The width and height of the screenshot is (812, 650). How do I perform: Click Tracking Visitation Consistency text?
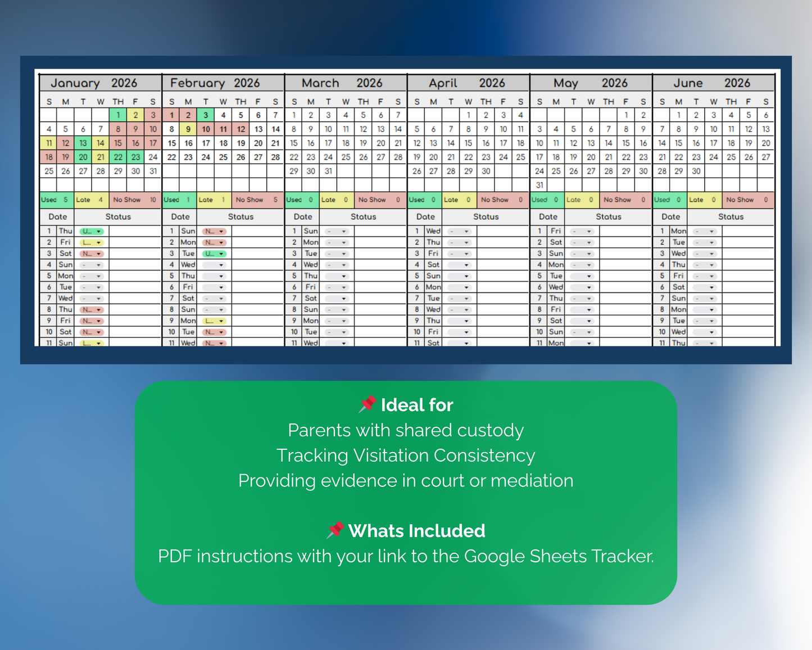click(406, 455)
